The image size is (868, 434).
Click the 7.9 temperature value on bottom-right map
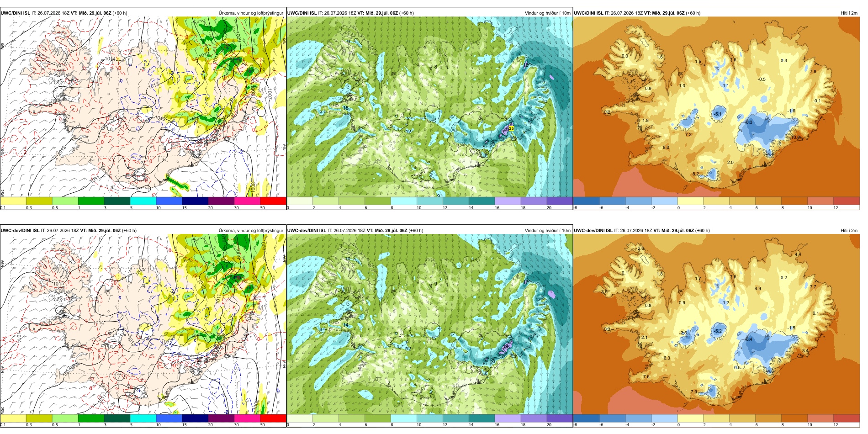coord(694,392)
